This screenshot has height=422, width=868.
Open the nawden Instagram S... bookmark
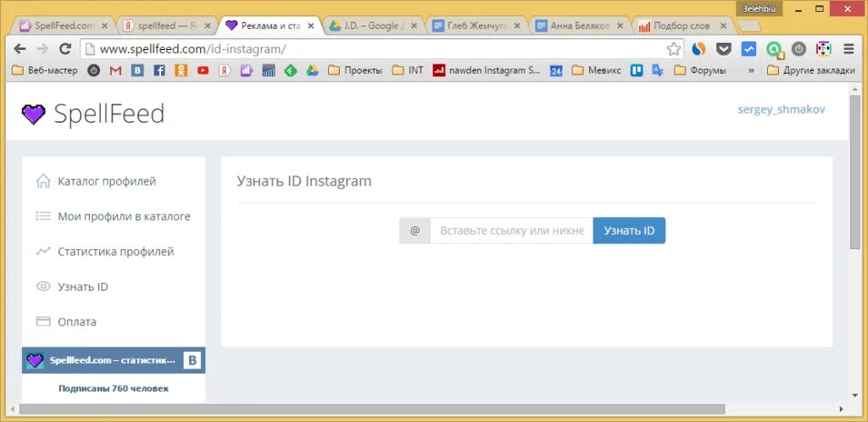(487, 71)
